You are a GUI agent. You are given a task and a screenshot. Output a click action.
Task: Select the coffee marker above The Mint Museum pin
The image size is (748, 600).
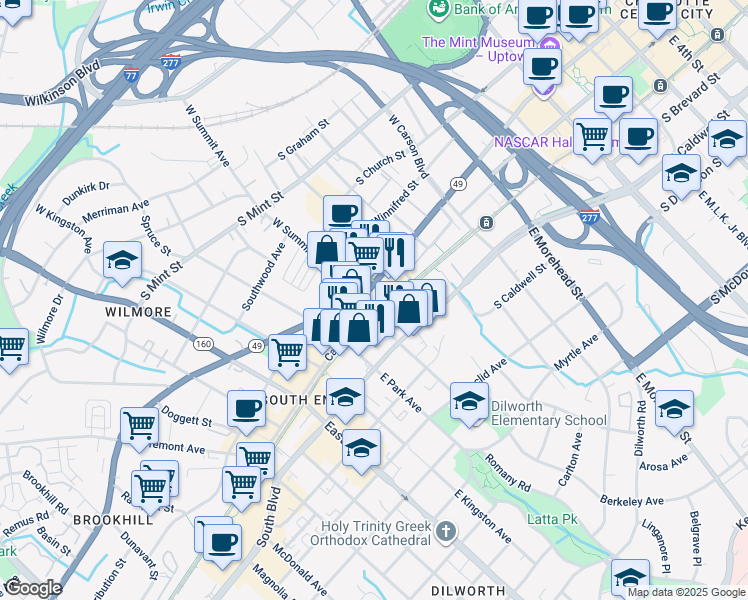[543, 67]
